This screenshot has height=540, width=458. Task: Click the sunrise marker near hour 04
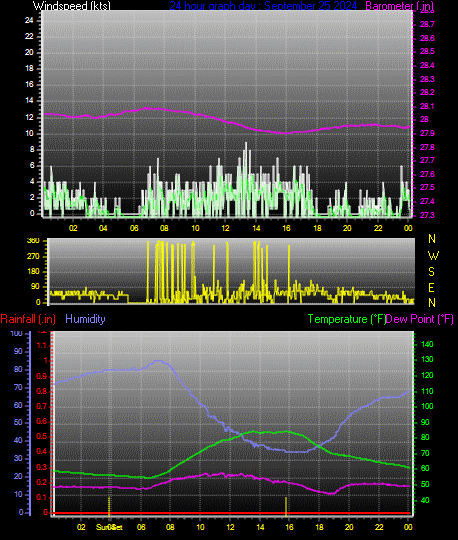tap(109, 506)
